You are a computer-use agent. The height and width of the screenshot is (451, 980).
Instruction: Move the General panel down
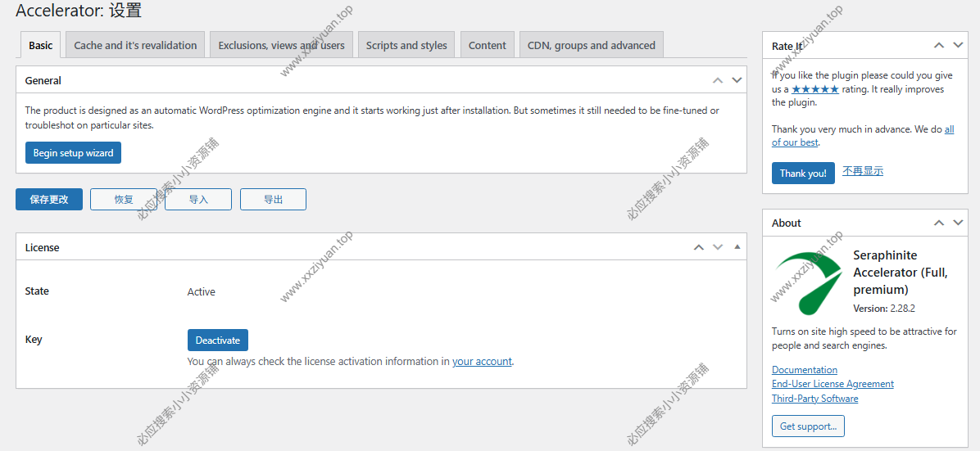click(x=737, y=80)
